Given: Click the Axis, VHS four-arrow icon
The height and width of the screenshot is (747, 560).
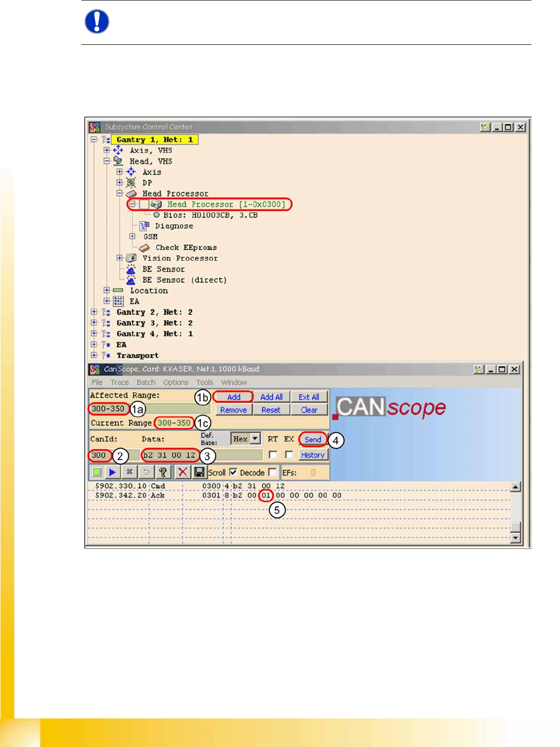Looking at the screenshot, I should 118,150.
